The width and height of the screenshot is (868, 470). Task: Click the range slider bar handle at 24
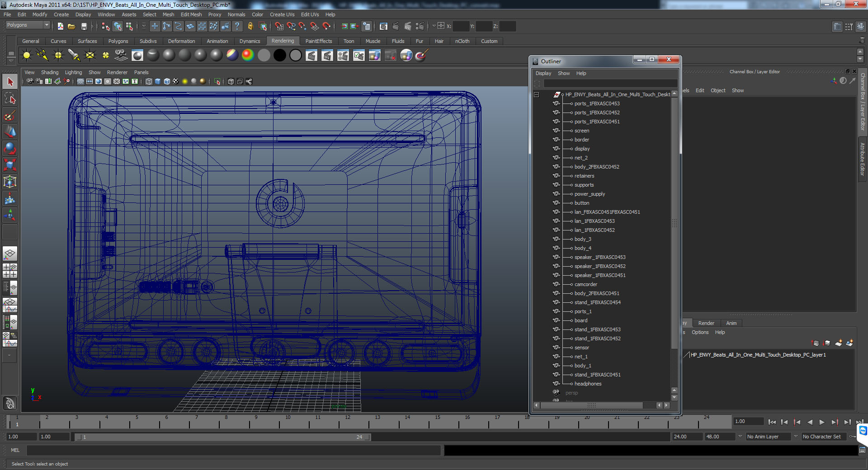[367, 437]
